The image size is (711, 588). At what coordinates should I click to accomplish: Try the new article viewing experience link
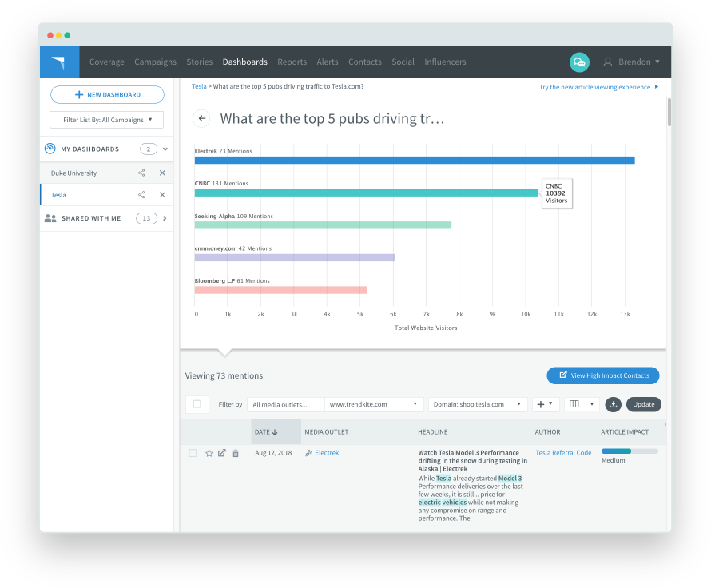pyautogui.click(x=598, y=87)
